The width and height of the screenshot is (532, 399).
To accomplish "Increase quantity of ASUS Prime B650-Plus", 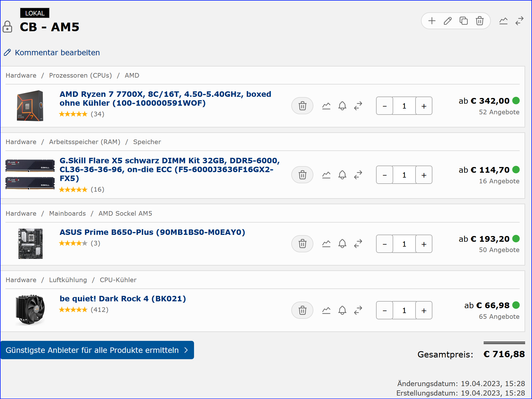I will pos(424,244).
